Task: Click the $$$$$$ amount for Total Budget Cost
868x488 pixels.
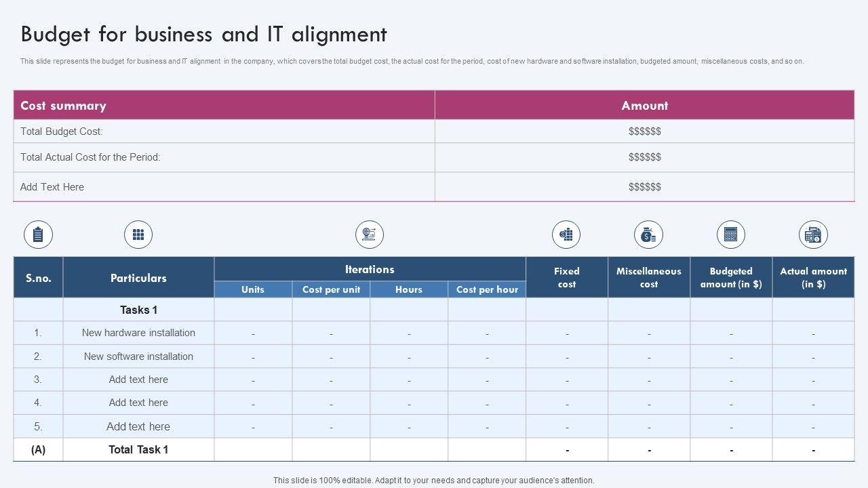Action: 644,131
